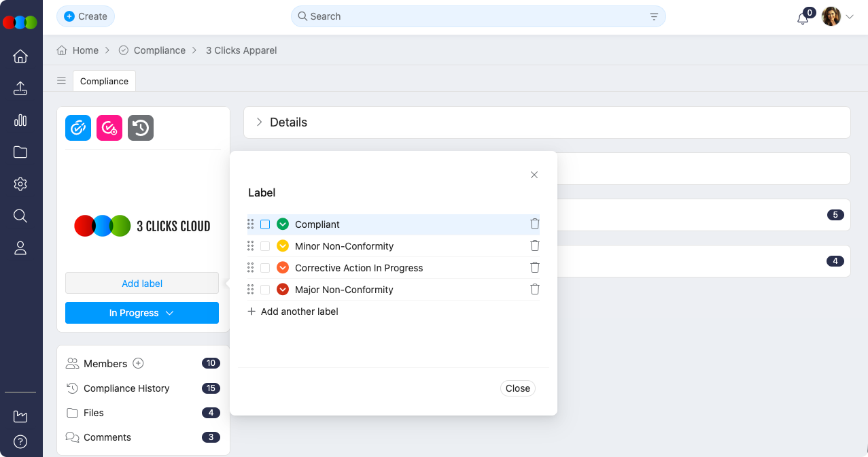The width and height of the screenshot is (868, 457).
Task: Open the pink non-compliance icon
Action: click(109, 127)
